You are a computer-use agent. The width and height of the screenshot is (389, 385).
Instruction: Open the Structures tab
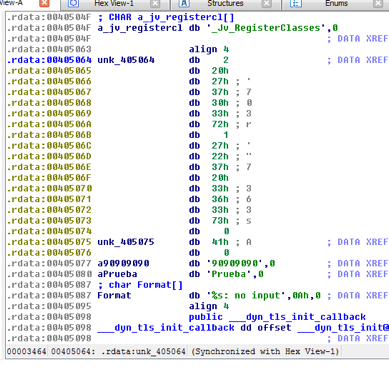[225, 3]
